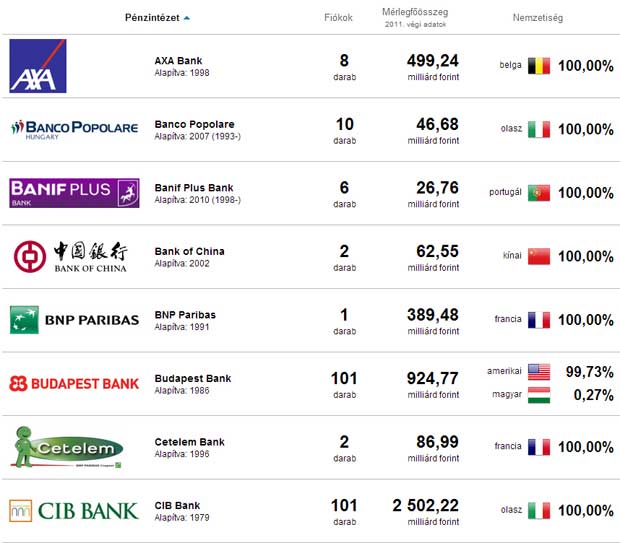The width and height of the screenshot is (620, 543).
Task: Sort by Mérlegfőösszeg column header
Action: [x=415, y=12]
